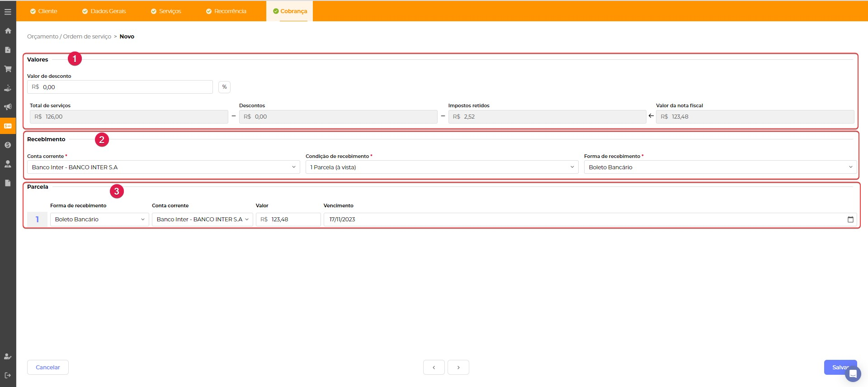Switch to the Recorrência tab

226,11
